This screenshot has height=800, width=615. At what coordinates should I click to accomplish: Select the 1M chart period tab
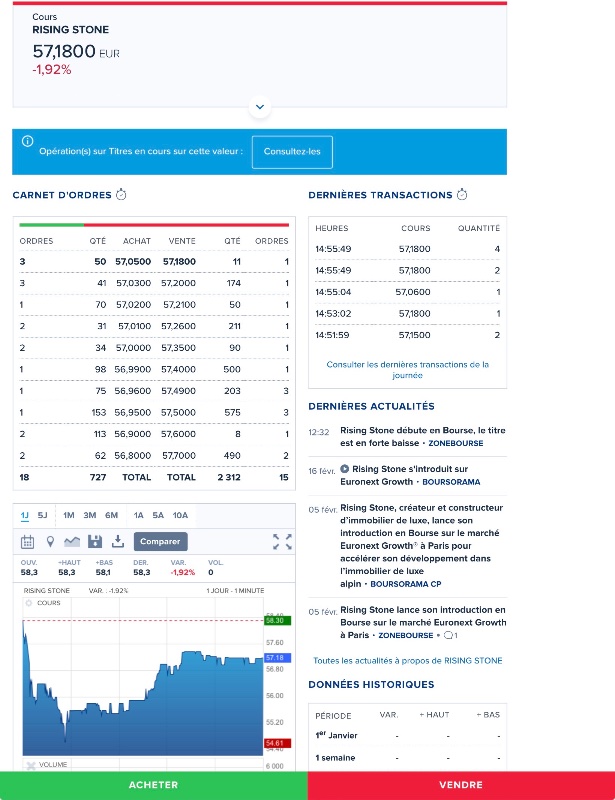point(69,515)
